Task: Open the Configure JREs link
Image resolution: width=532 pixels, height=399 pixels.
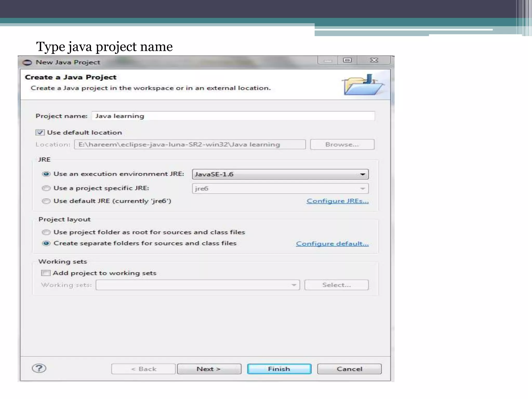Action: (337, 201)
